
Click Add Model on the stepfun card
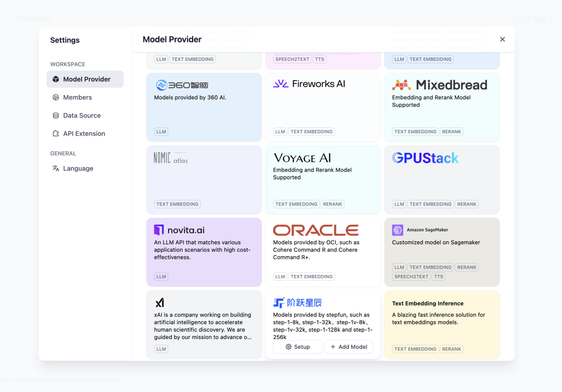pos(348,347)
